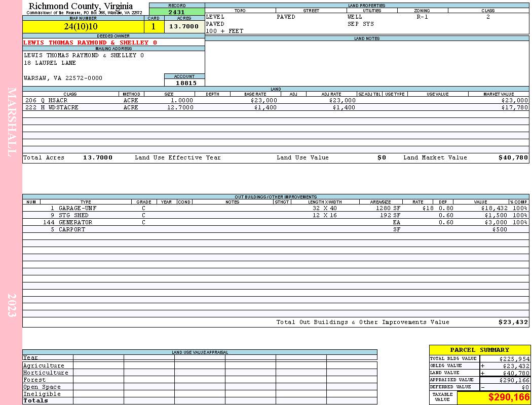Select the 206 Q HSACR land row
Viewport: 532px width, 405px height.
(276, 100)
